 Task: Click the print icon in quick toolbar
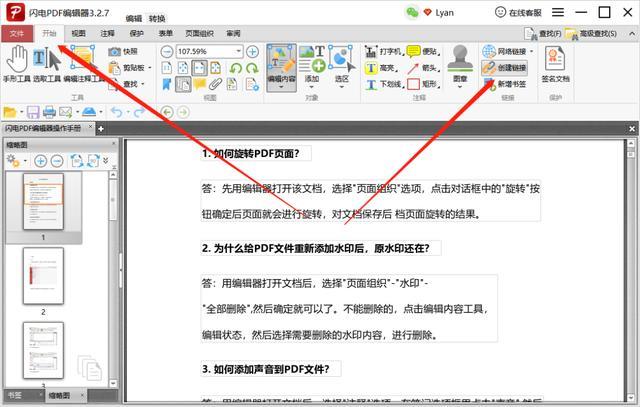tap(49, 112)
